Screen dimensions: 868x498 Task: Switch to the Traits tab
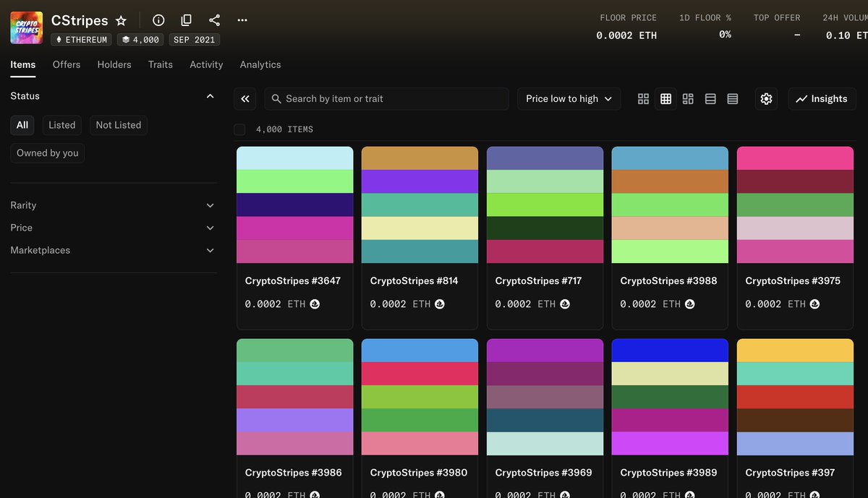(x=161, y=64)
